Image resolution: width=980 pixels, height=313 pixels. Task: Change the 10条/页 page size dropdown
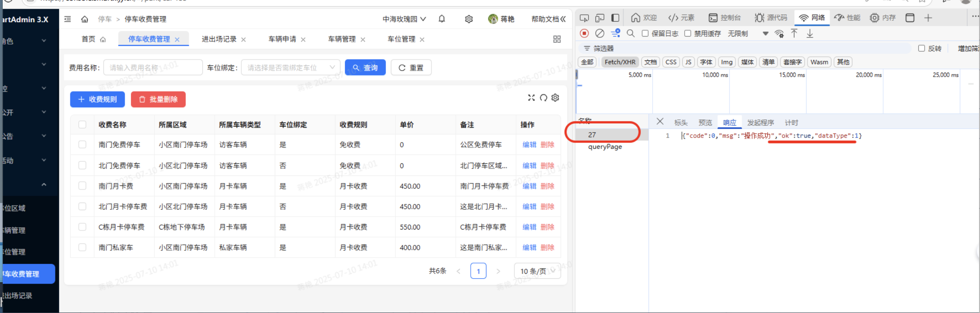tap(537, 271)
